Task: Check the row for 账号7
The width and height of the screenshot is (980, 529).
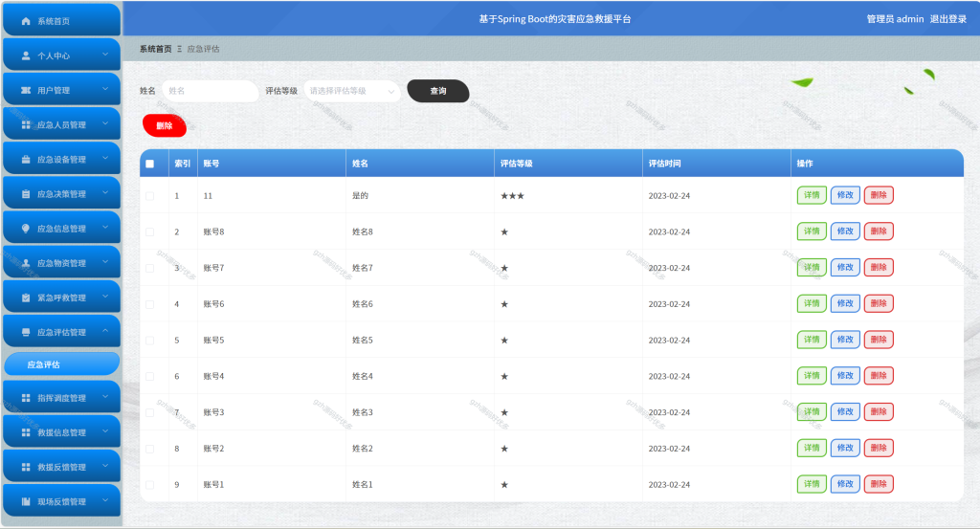Action: pos(150,268)
